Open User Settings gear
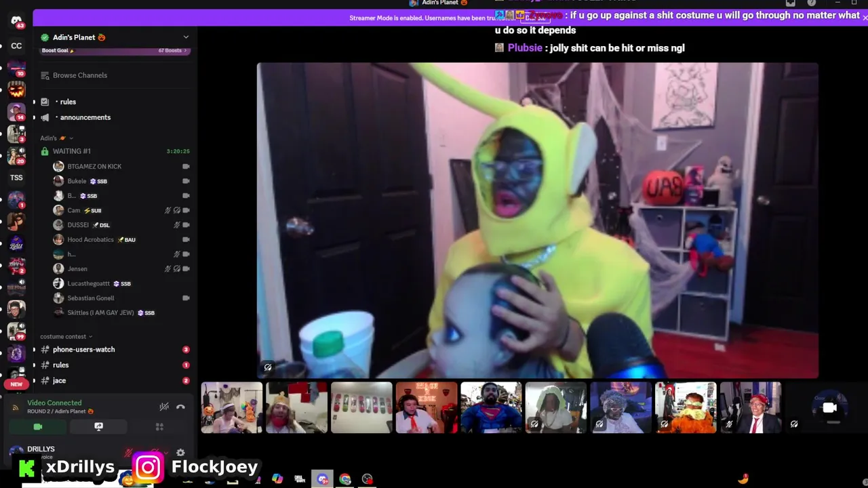The image size is (868, 488). point(180,453)
